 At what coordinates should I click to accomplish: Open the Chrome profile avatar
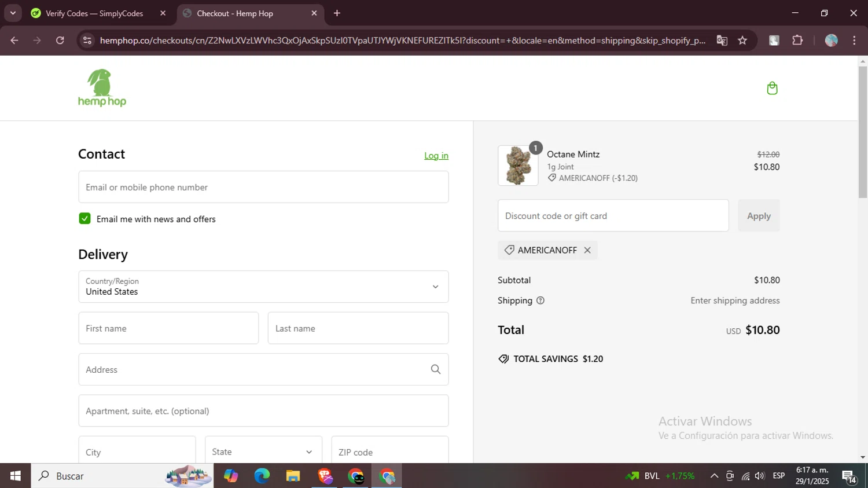(832, 40)
